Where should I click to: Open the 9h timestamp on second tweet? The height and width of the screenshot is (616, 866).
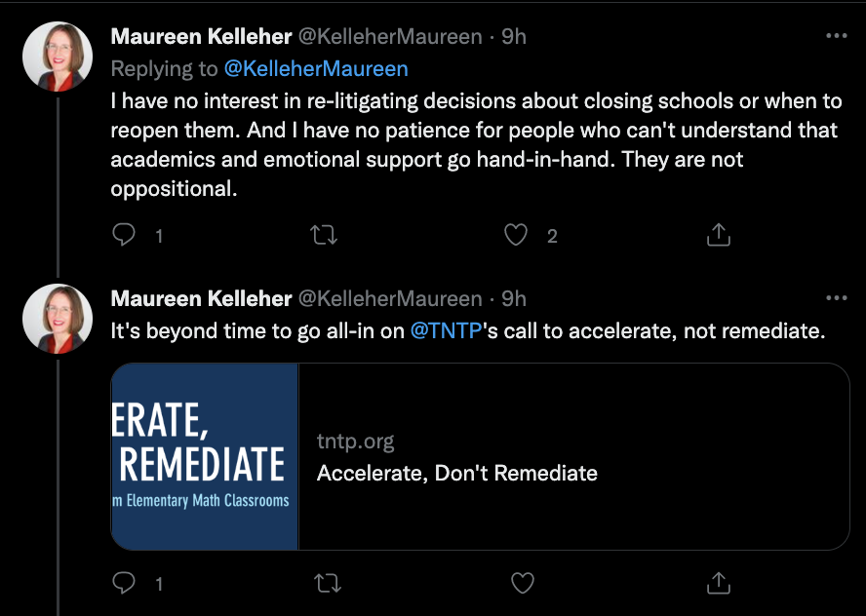pos(514,298)
